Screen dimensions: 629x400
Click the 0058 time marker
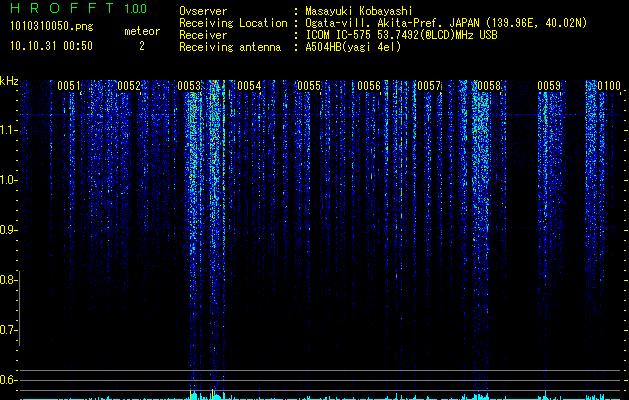click(x=489, y=86)
